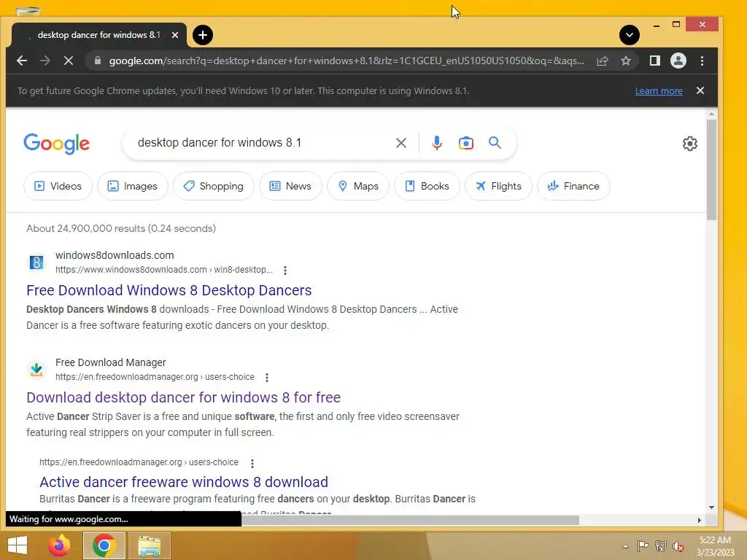Open Action Center flag icon
This screenshot has width=747, height=560.
pyautogui.click(x=643, y=545)
